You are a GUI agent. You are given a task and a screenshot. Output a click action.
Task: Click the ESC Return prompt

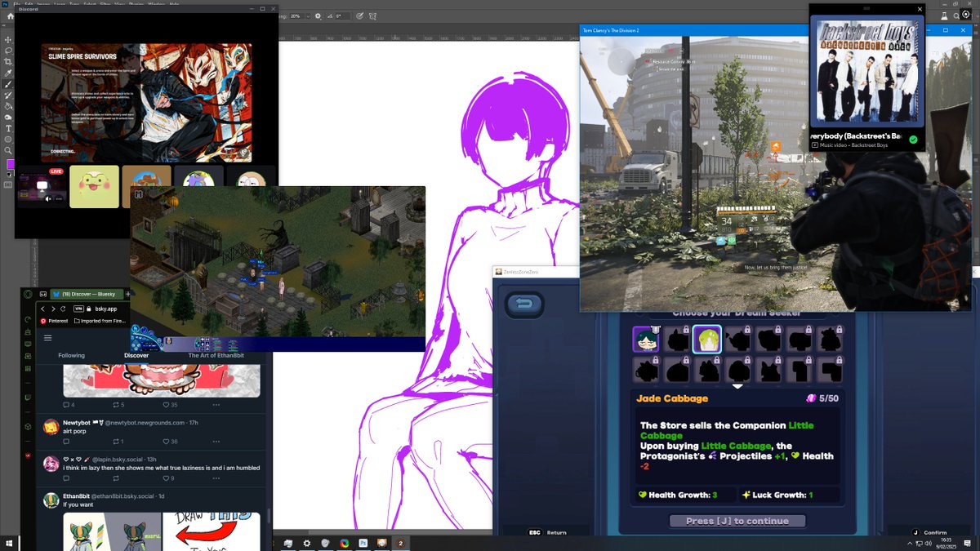point(547,532)
